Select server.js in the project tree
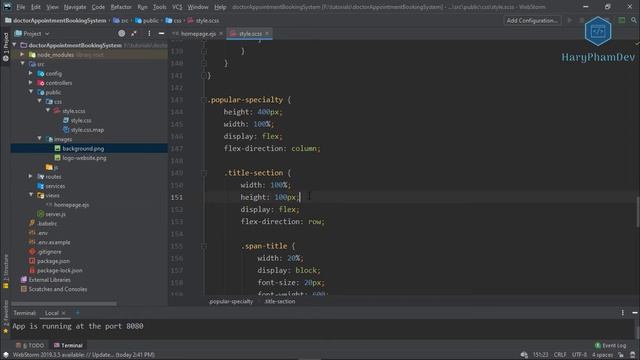Screen dimensions: 640x360 click(x=56, y=214)
